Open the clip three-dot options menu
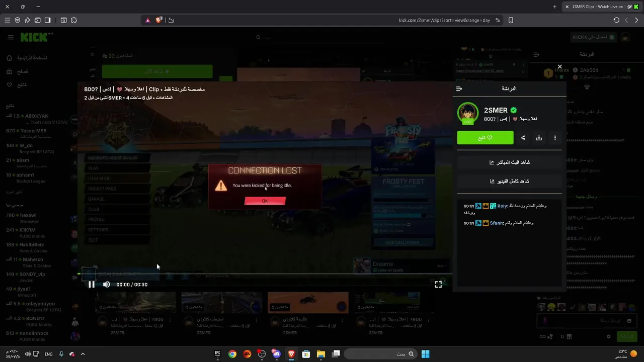 [x=555, y=138]
